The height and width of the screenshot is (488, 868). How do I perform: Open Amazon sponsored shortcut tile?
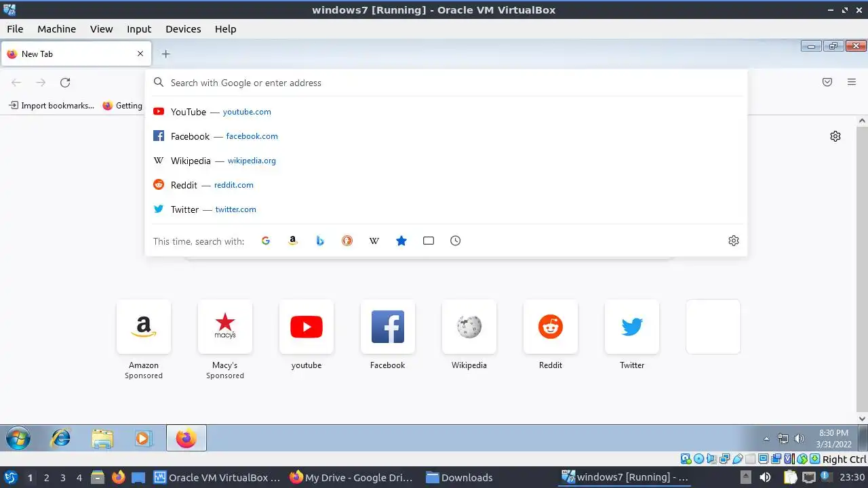(x=144, y=327)
